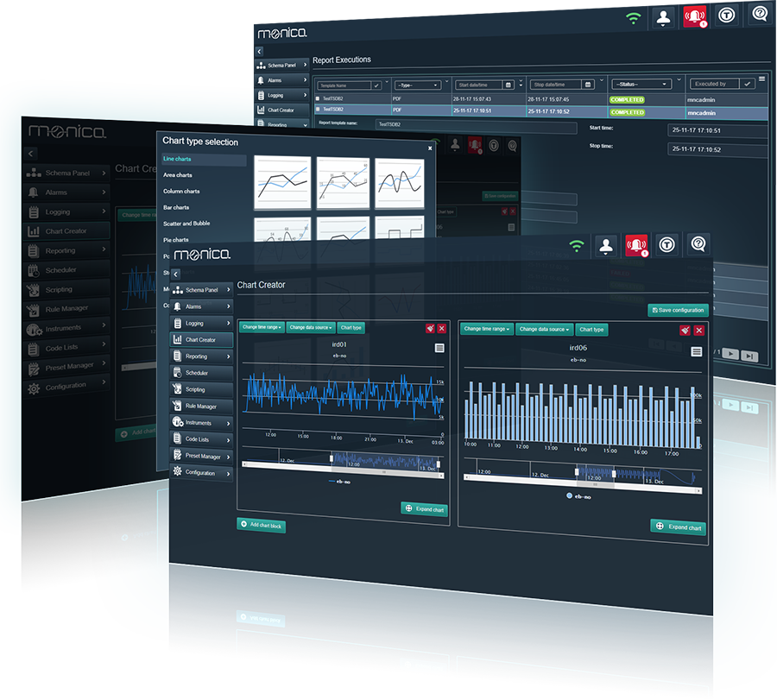Image resolution: width=777 pixels, height=700 pixels.
Task: Open Change time range dropdown for ird01
Action: point(262,327)
